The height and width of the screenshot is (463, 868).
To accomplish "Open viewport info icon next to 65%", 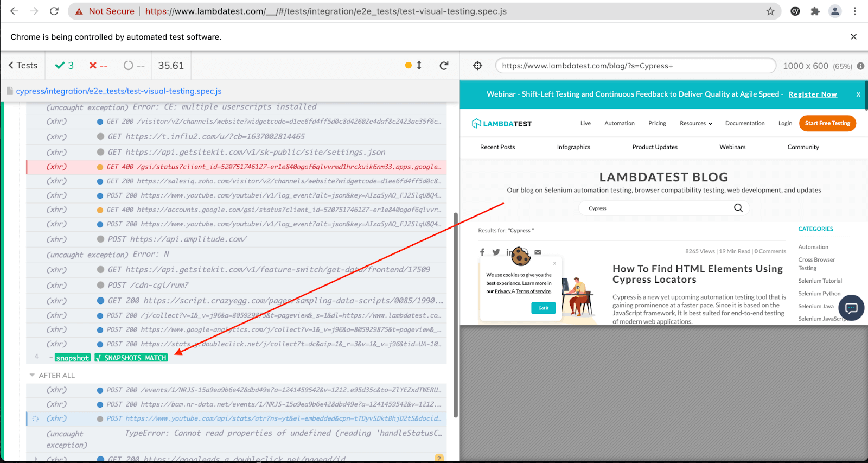I will (860, 66).
